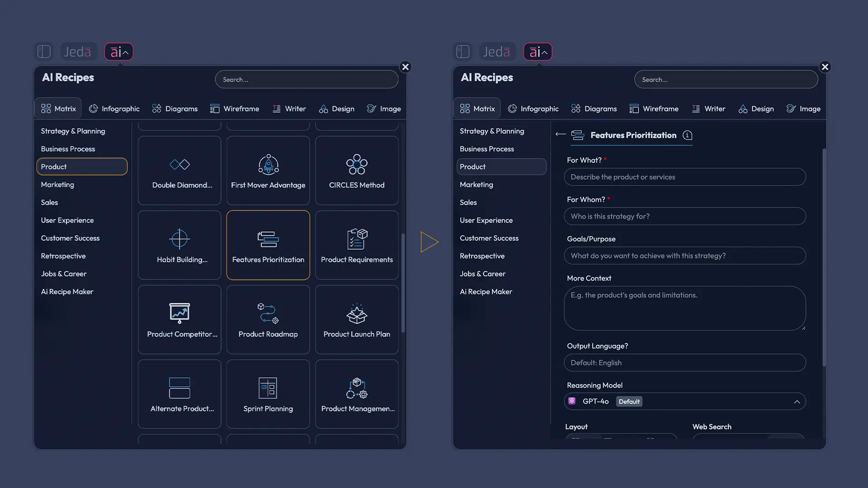Switch to the Writer tab

pos(289,108)
